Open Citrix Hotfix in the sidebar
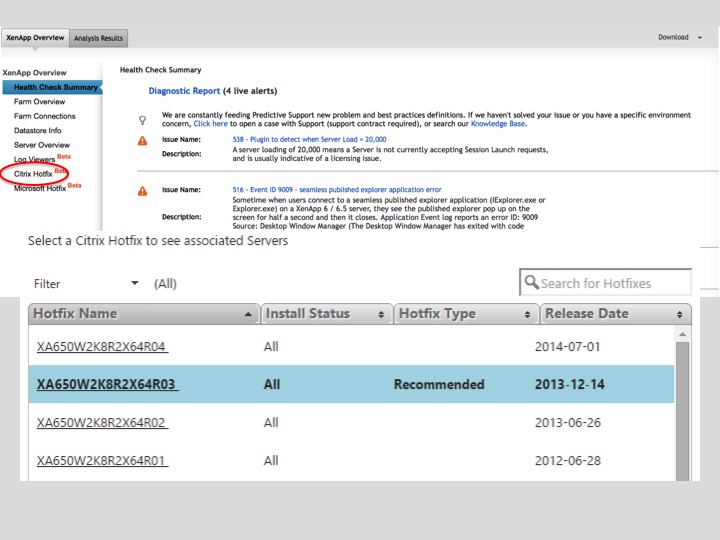The image size is (720, 540). tap(33, 174)
